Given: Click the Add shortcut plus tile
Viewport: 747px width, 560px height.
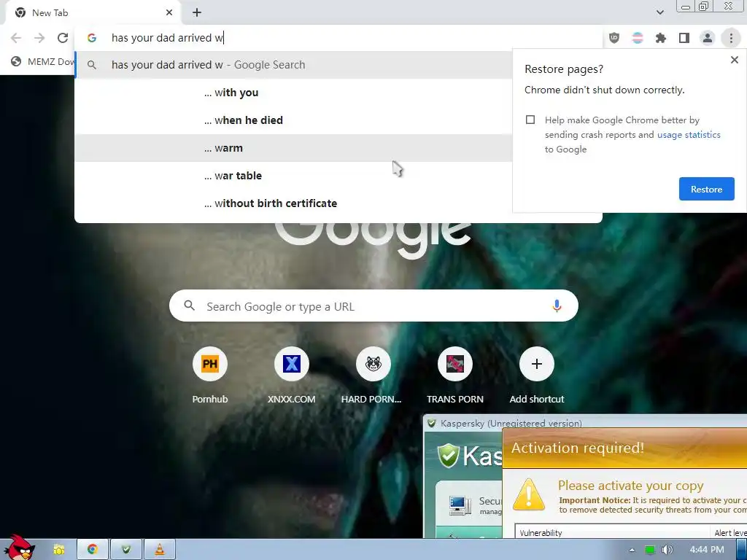Looking at the screenshot, I should click(536, 364).
